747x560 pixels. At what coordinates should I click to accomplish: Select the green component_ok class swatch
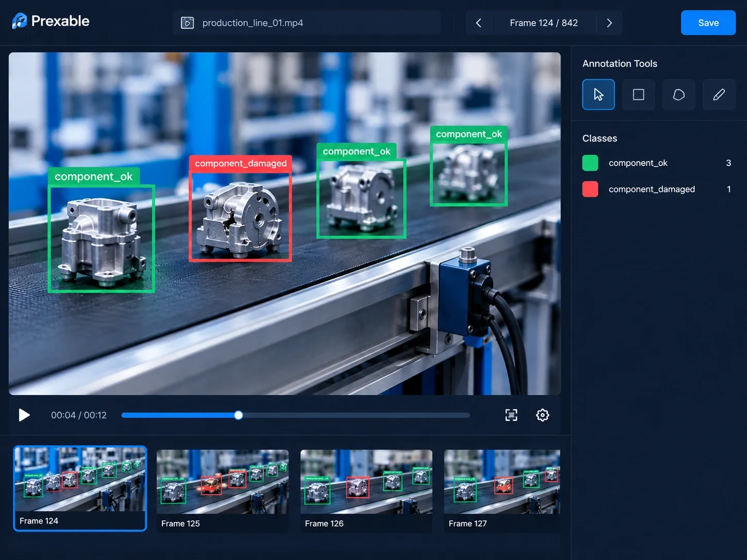tap(590, 163)
